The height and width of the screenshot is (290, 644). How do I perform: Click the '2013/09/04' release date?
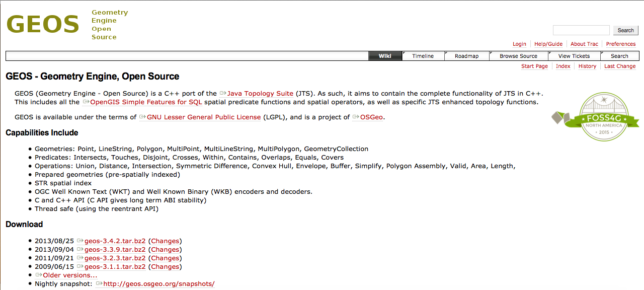coord(54,250)
